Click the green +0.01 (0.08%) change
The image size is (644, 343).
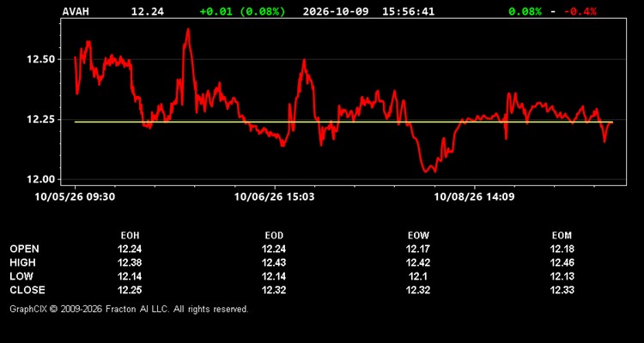point(242,11)
